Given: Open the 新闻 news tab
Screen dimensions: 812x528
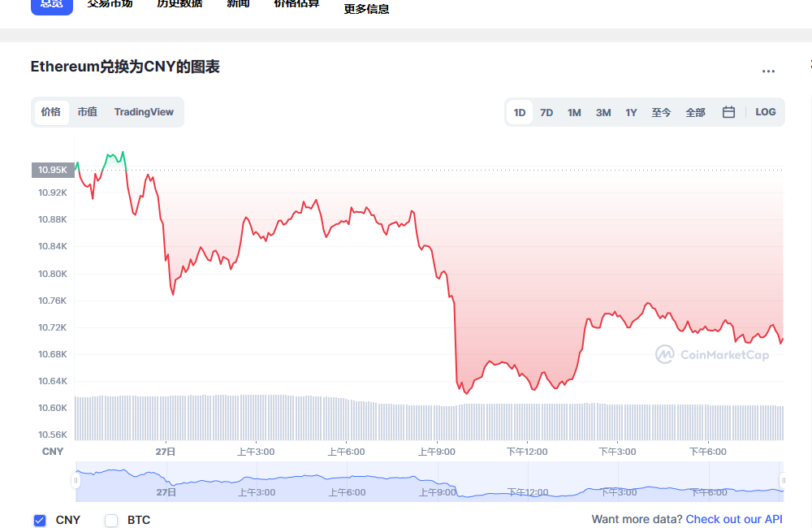Looking at the screenshot, I should (x=238, y=4).
